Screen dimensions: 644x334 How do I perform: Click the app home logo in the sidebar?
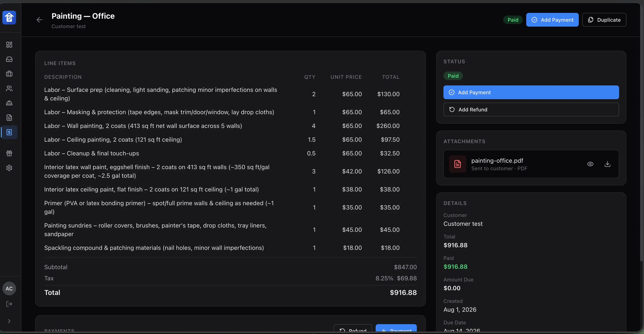pyautogui.click(x=9, y=18)
